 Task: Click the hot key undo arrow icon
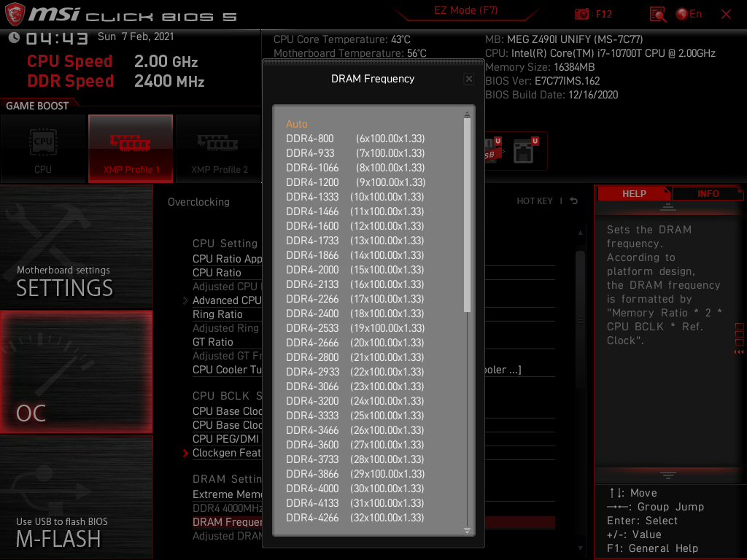(x=574, y=201)
